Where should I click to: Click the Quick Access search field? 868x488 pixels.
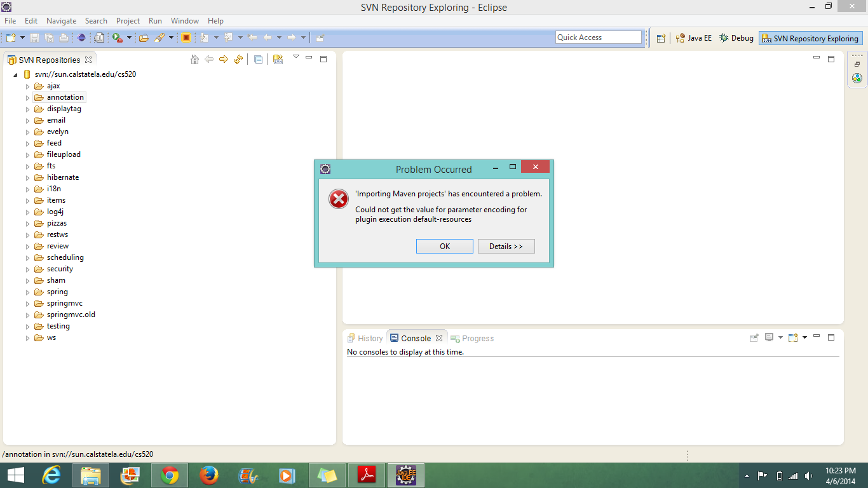pos(598,37)
